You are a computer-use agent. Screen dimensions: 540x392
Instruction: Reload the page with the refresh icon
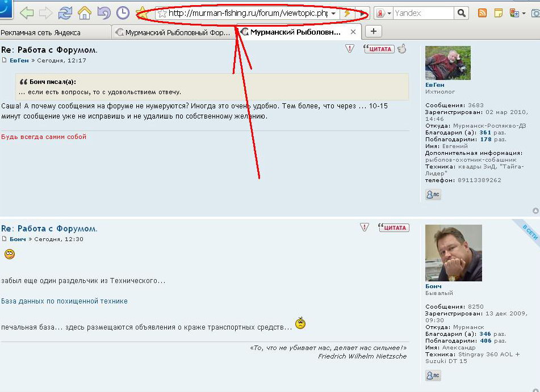click(x=65, y=12)
